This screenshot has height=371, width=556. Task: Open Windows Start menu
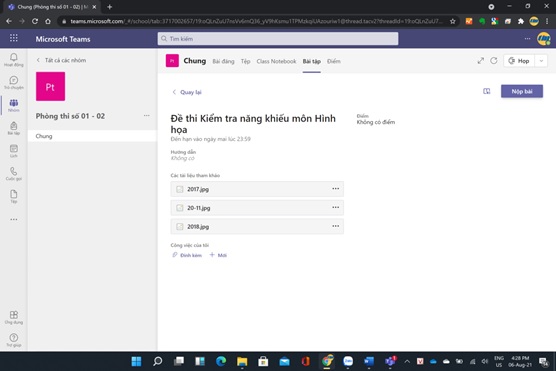click(x=136, y=361)
